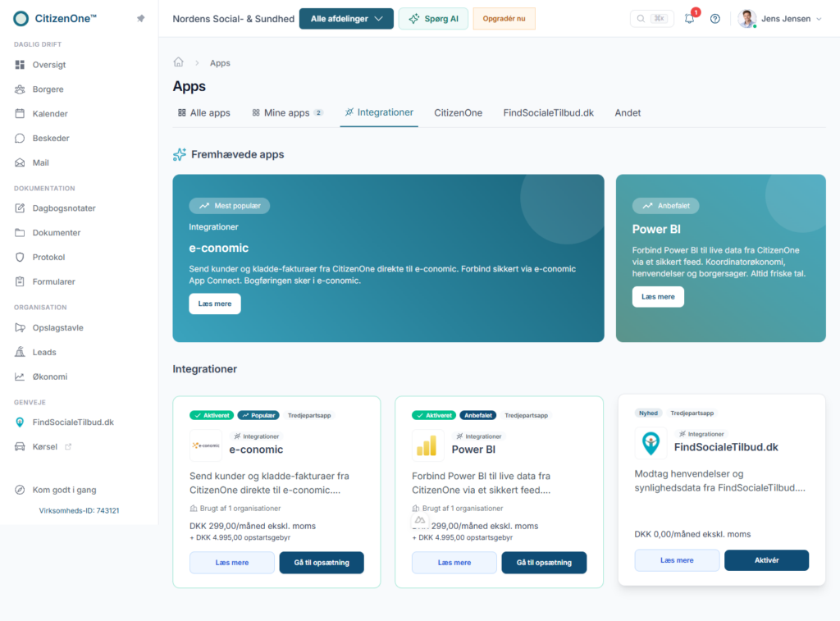Click the FindSocialeTilbud.dk card title
Image resolution: width=840 pixels, height=621 pixels.
tap(726, 447)
